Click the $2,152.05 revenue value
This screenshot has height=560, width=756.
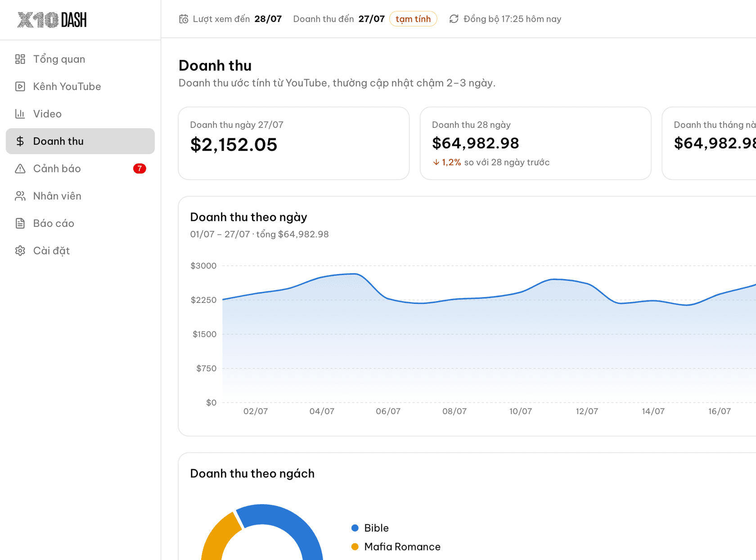click(x=234, y=145)
